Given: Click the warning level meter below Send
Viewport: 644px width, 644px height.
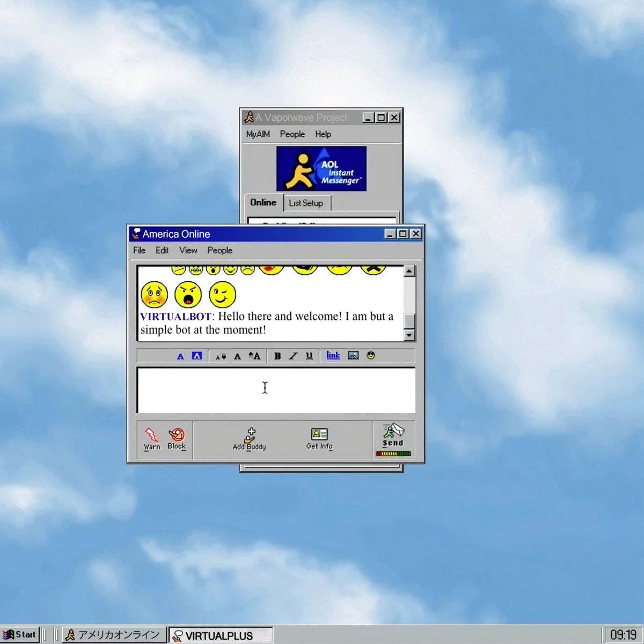Looking at the screenshot, I should click(x=393, y=453).
